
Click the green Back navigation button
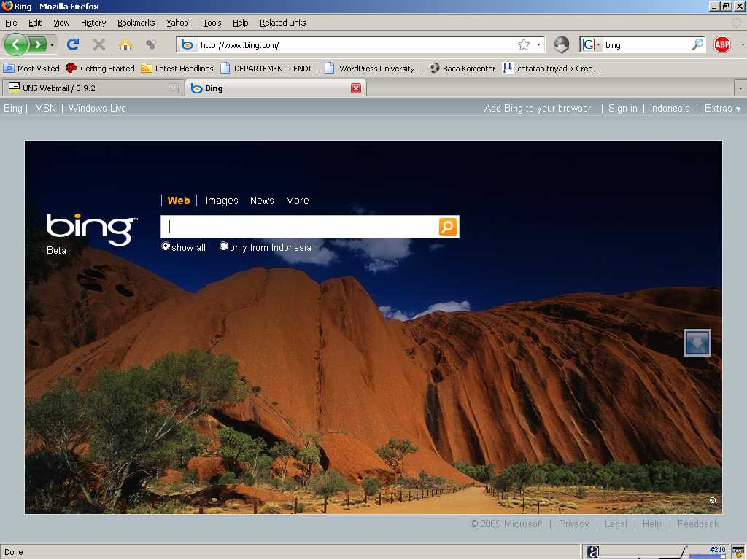click(x=16, y=44)
